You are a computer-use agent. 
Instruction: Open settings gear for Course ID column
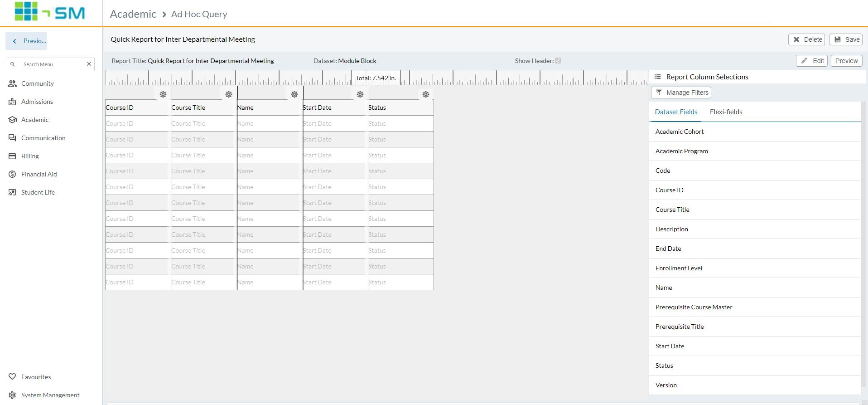point(163,94)
